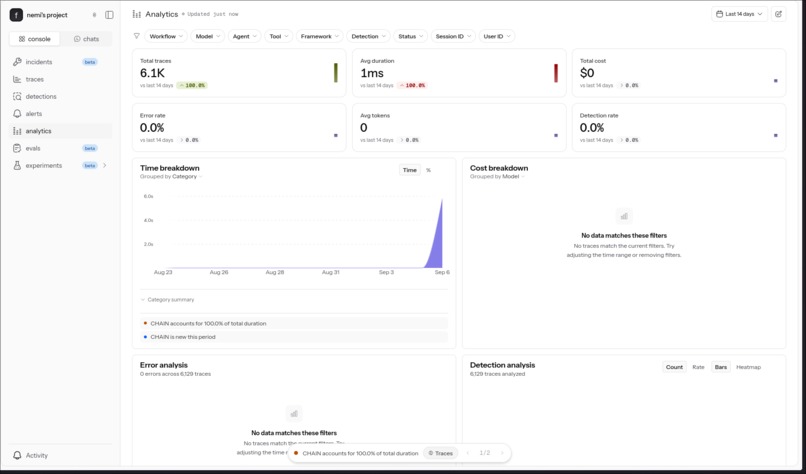
Task: Click the chats bubble icon
Action: tap(77, 39)
